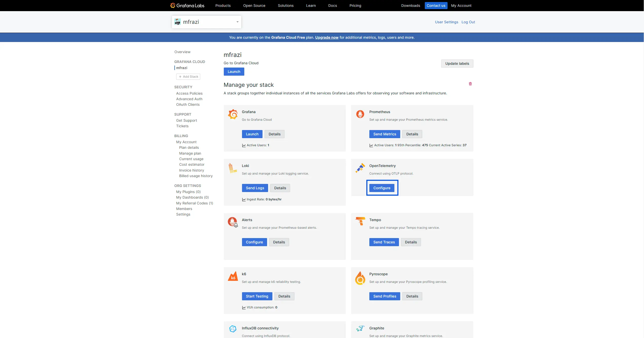Image resolution: width=644 pixels, height=338 pixels.
Task: Open Current usage under Billing
Action: point(191,159)
